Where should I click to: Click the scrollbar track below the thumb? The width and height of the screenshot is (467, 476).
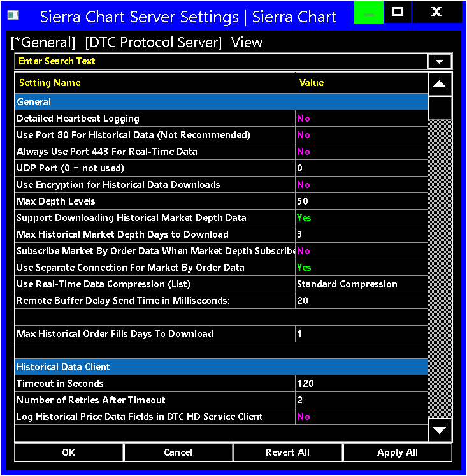click(x=440, y=269)
